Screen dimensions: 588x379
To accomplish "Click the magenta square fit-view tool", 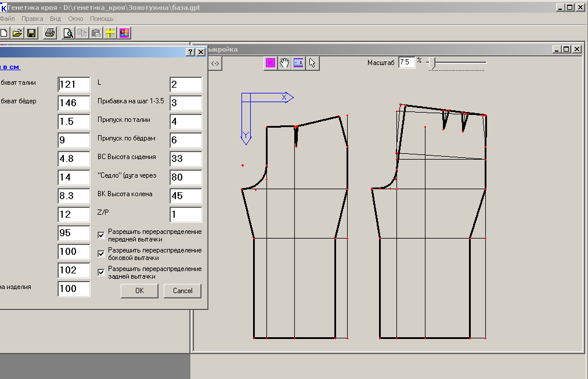I will [x=270, y=63].
